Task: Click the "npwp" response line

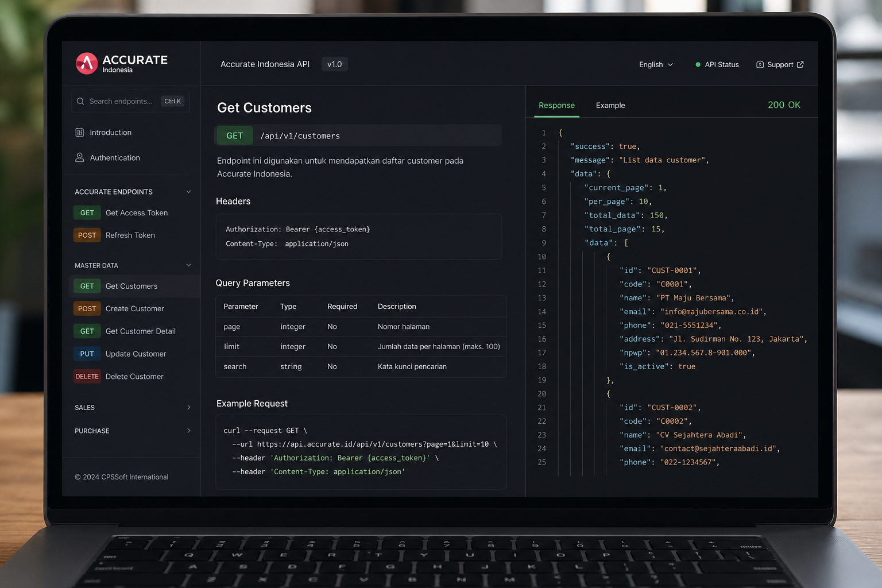Action: (687, 353)
